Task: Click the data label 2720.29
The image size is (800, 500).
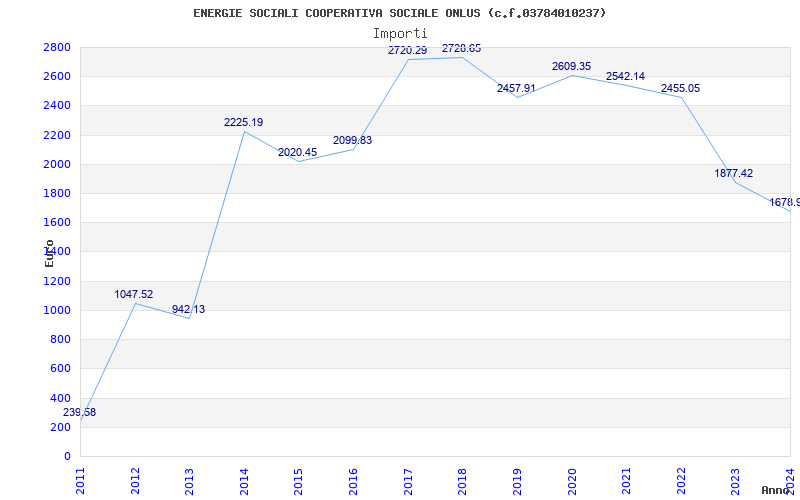Action: tap(408, 50)
